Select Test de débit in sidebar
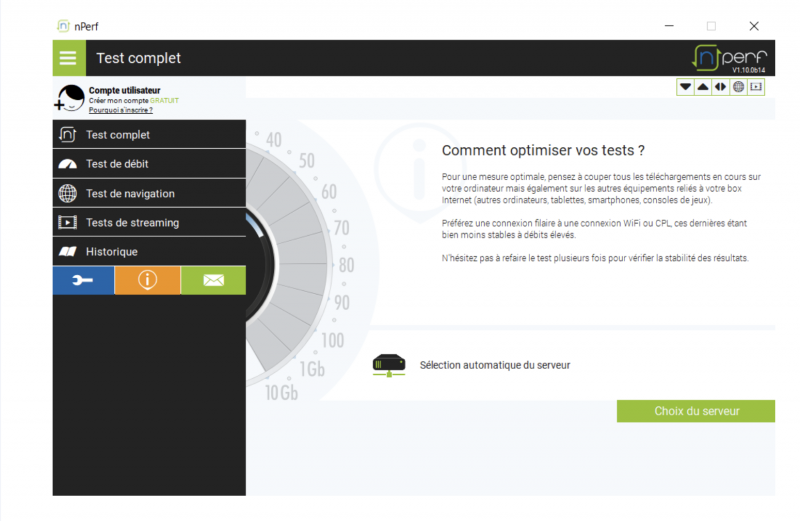Screen dimensions: 800x521 click(x=149, y=164)
